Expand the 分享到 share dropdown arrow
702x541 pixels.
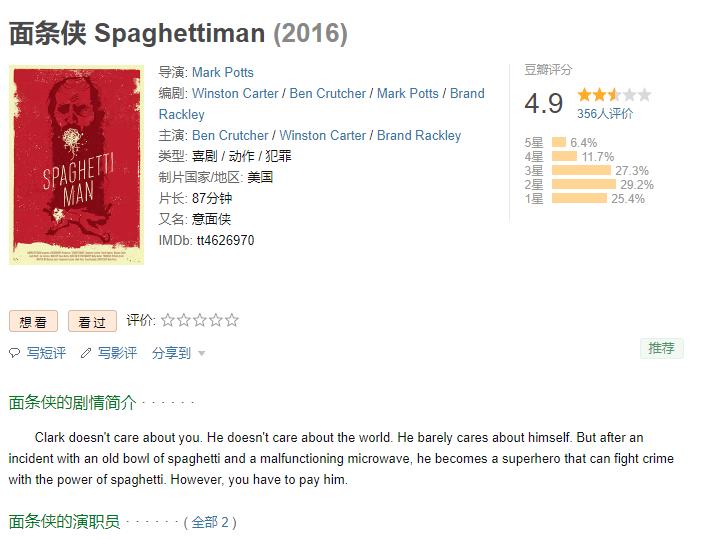coord(201,354)
